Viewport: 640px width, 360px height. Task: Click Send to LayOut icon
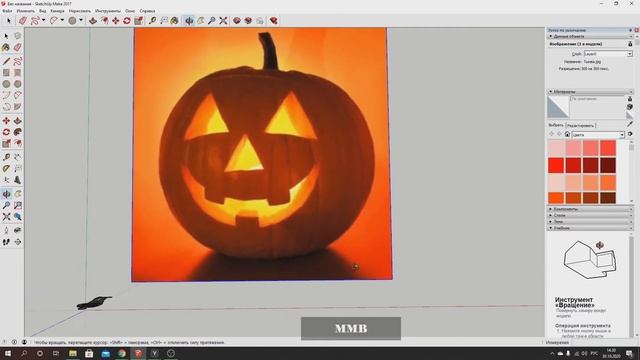[260, 20]
